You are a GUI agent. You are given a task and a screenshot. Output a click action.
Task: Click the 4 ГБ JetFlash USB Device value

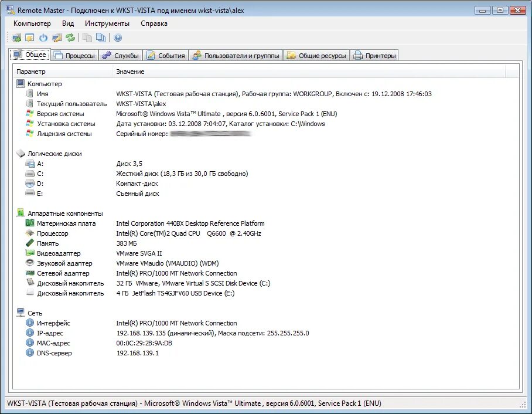tap(175, 293)
